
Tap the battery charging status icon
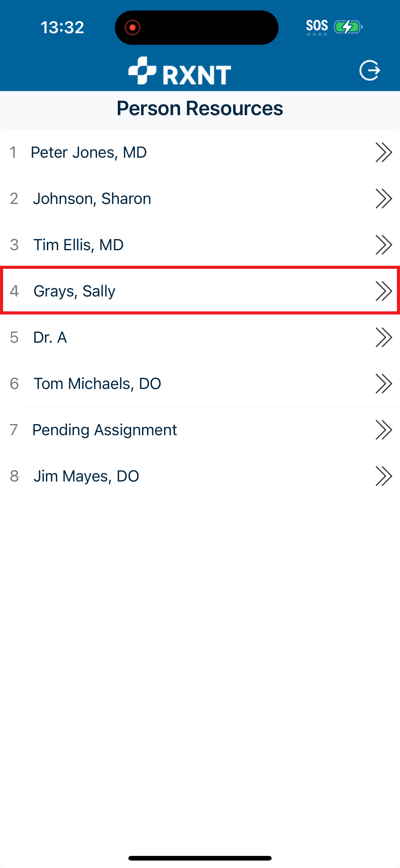348,27
